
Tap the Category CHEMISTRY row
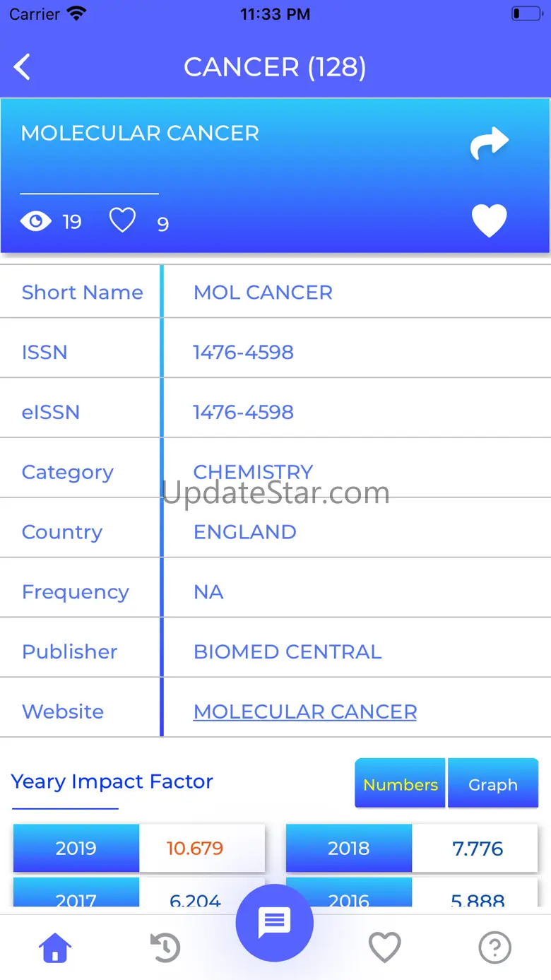click(275, 472)
